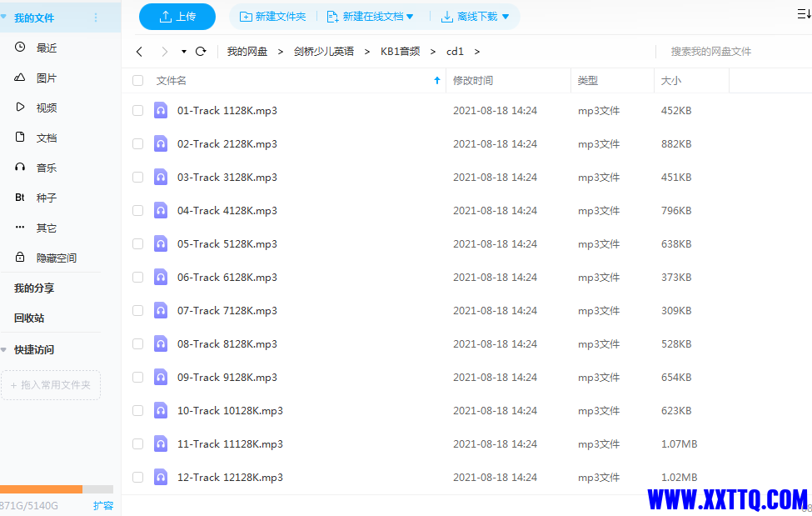Click the mp3 icon of 07-Track 7128K.mp3

coord(161,310)
